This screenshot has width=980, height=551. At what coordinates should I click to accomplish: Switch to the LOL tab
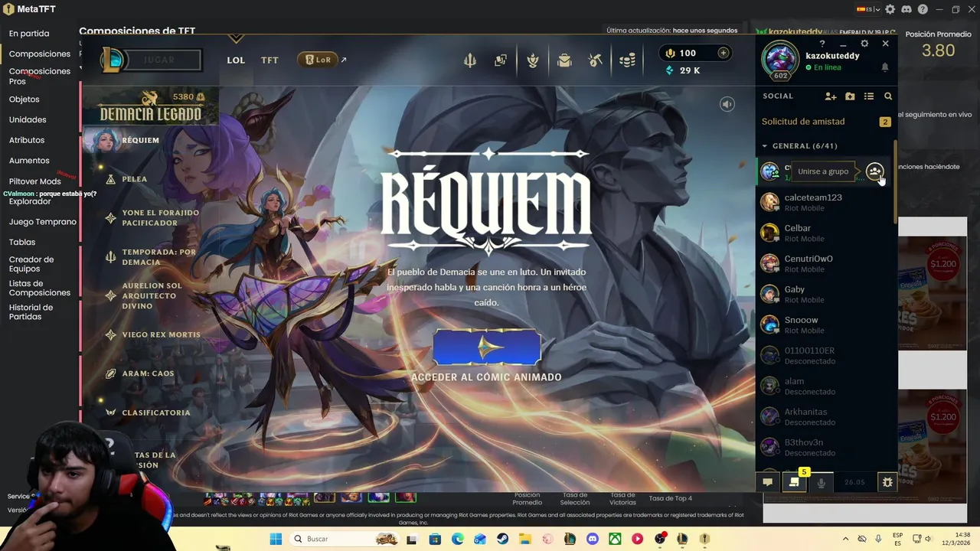pyautogui.click(x=236, y=60)
